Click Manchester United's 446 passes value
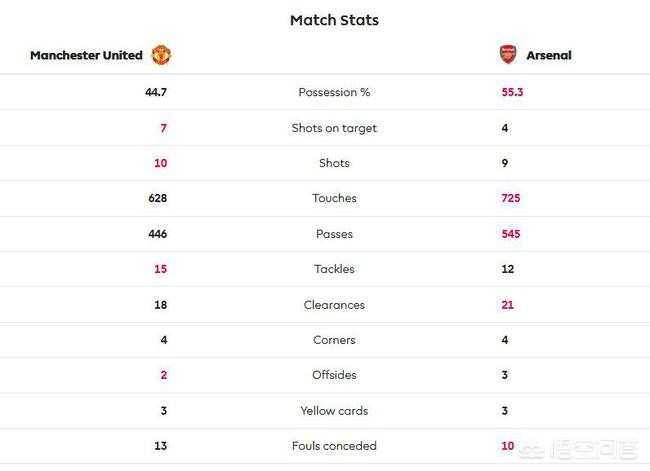650x471 pixels. pos(157,234)
